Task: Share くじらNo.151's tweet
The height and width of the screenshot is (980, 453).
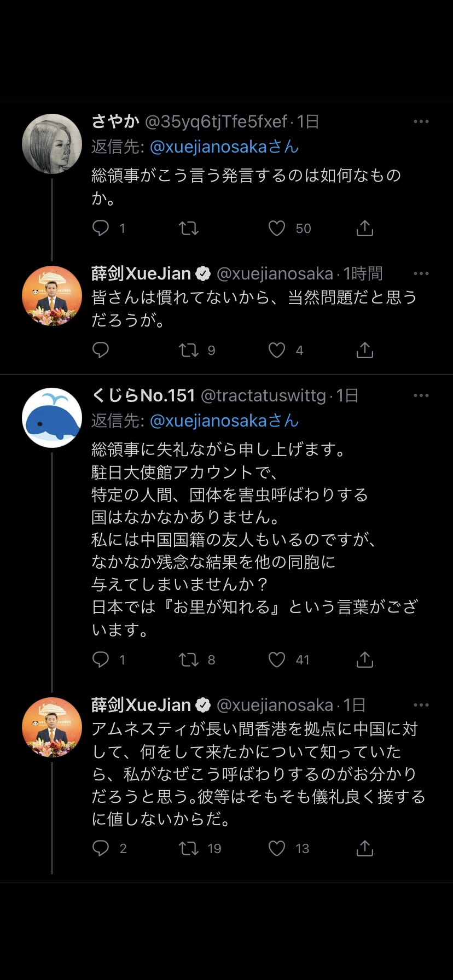Action: 364,660
